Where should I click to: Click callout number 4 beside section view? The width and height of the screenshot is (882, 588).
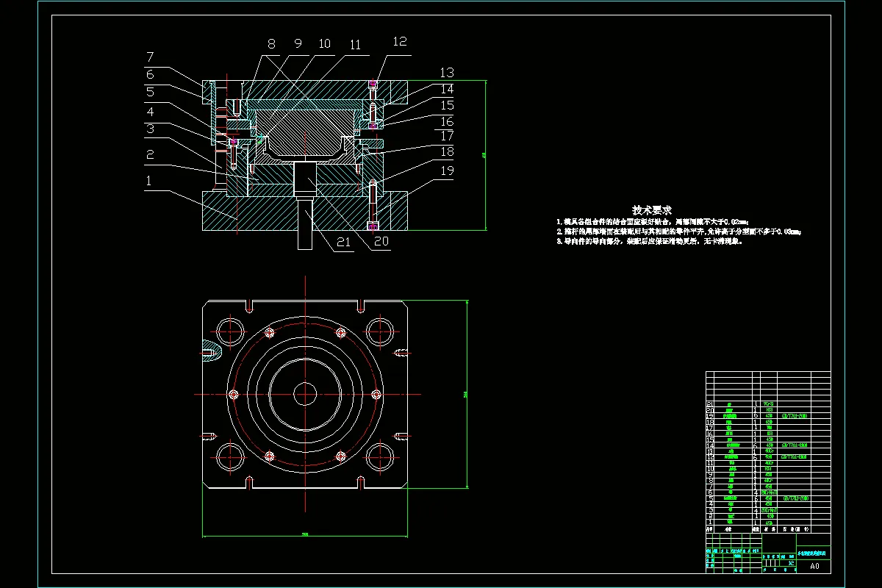pyautogui.click(x=149, y=112)
